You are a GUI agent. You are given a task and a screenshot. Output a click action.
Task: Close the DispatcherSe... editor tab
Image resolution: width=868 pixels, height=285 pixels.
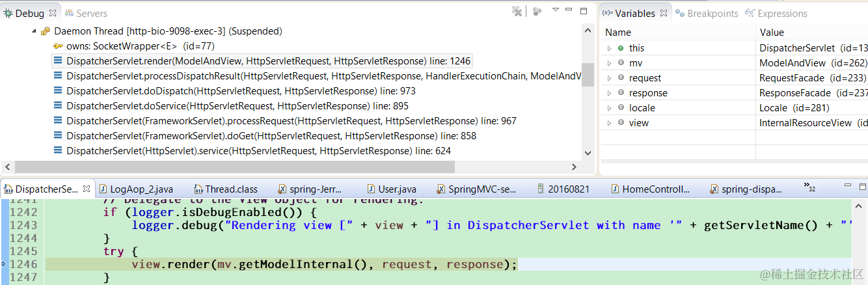tap(87, 189)
